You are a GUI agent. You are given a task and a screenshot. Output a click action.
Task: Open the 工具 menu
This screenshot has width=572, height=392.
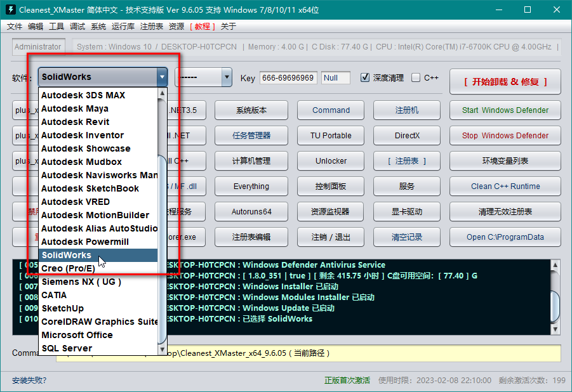pos(57,26)
